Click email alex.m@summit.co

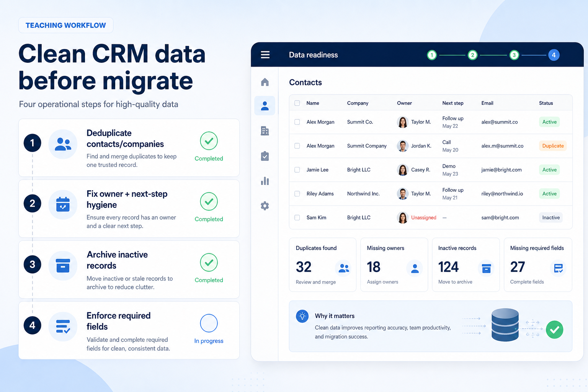tap(502, 146)
